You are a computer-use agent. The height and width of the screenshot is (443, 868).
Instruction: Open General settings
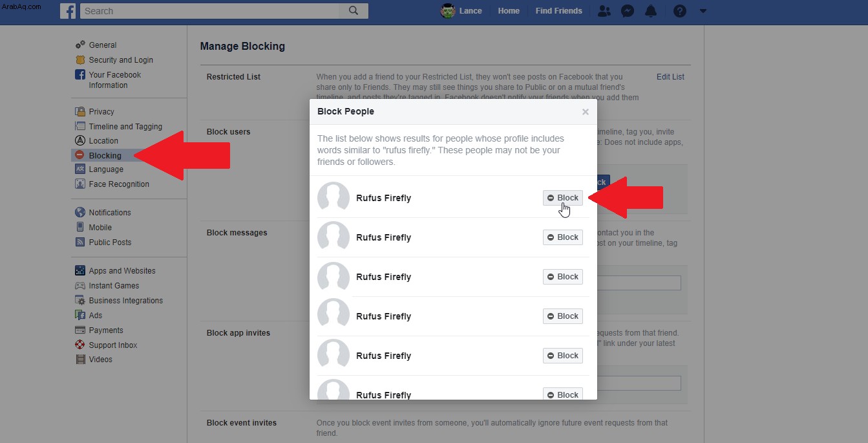(103, 45)
